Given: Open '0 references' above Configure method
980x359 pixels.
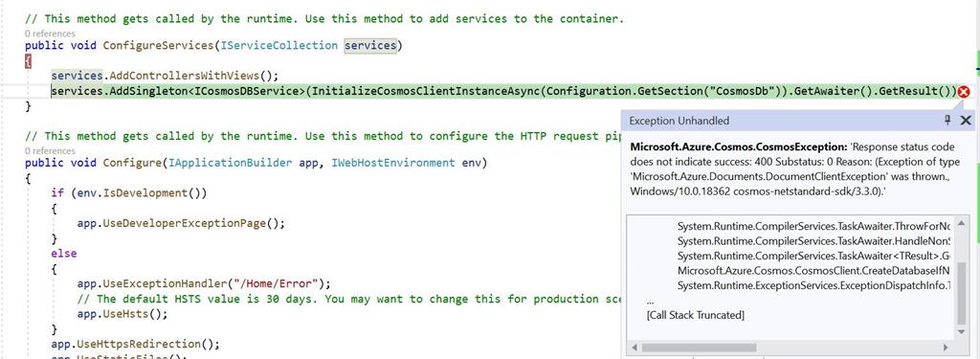Looking at the screenshot, I should [x=50, y=150].
